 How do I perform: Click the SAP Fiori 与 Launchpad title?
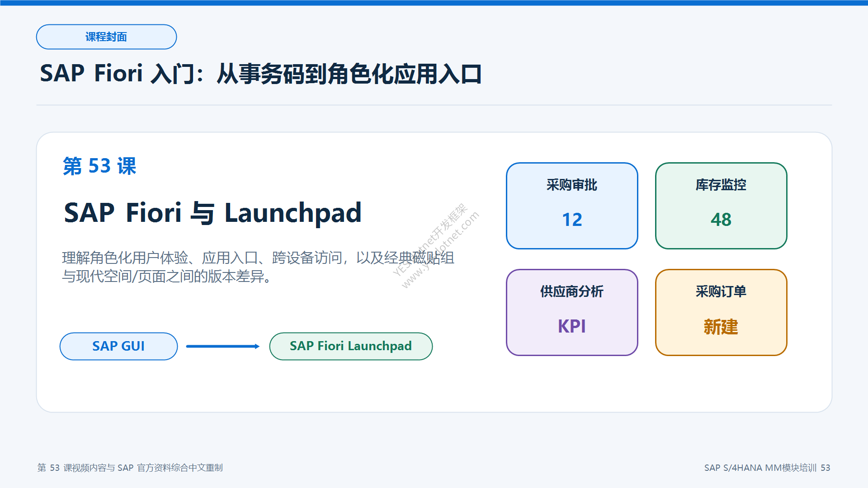212,212
